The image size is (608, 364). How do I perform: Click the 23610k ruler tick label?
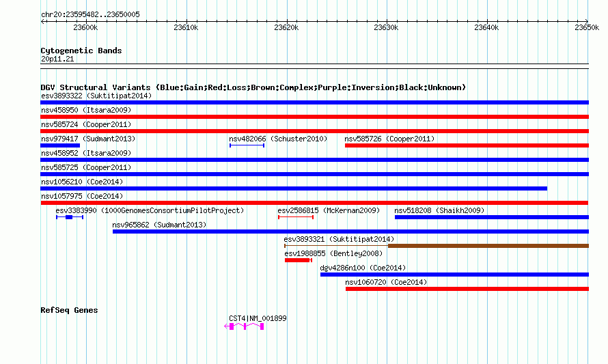pos(186,27)
